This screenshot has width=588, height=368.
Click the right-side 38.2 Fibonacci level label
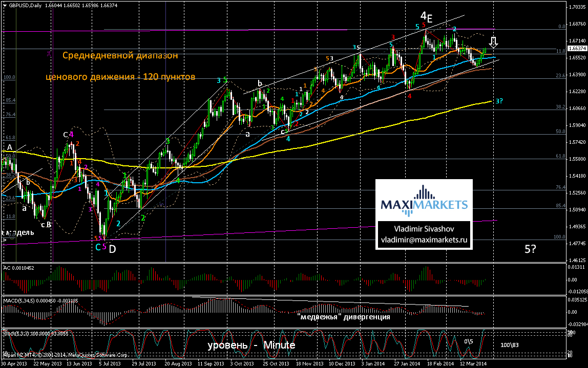click(x=560, y=107)
